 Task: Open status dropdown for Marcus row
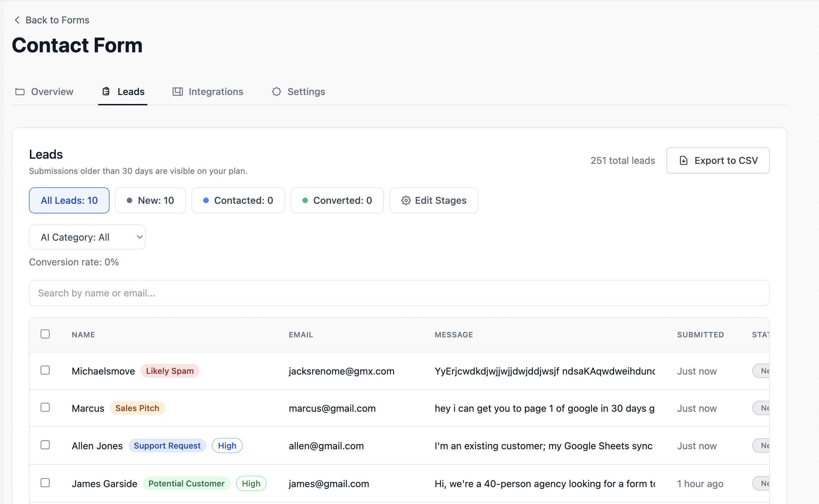[760, 408]
